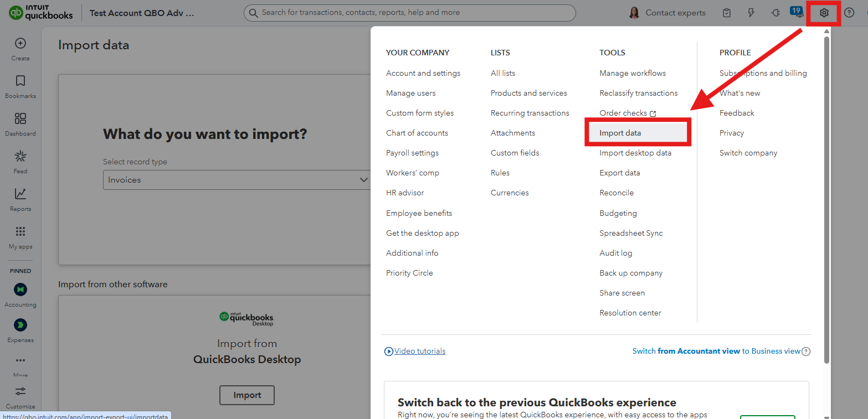Open HR advisor
868x419 pixels.
(x=405, y=193)
